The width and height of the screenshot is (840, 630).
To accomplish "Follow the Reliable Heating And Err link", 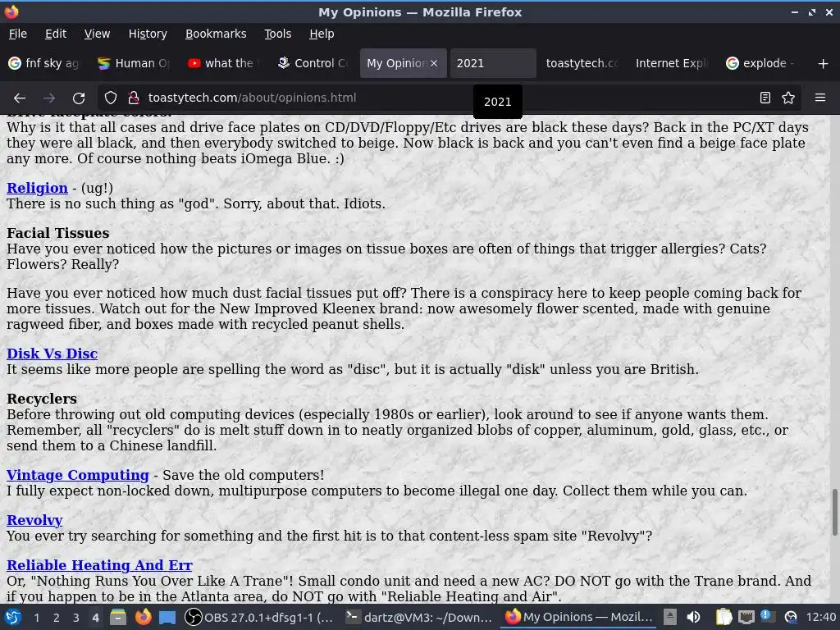I will (99, 565).
